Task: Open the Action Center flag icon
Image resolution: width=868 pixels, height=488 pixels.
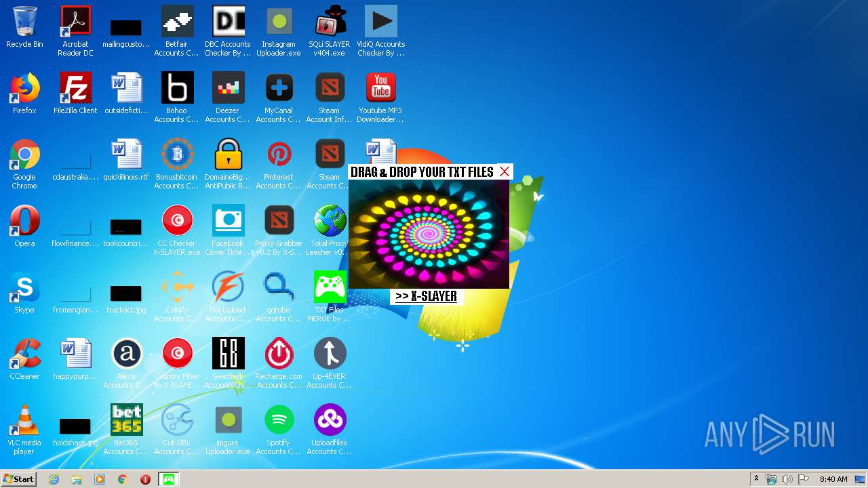Action: [x=804, y=479]
